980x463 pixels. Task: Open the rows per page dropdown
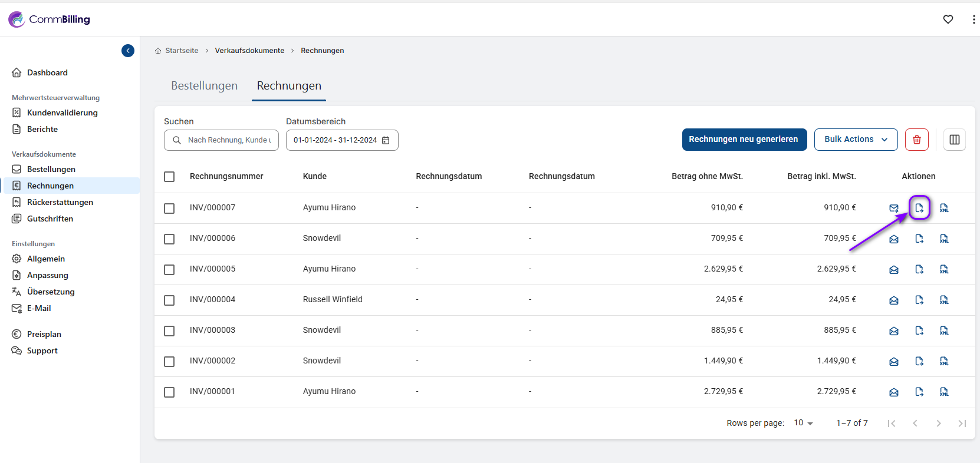point(803,423)
